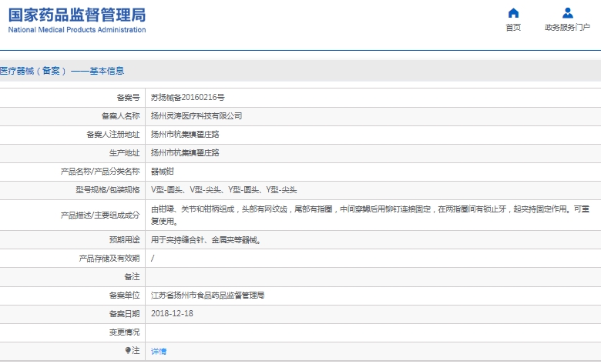
Task: Click the 生产地址 address value
Action: click(185, 152)
